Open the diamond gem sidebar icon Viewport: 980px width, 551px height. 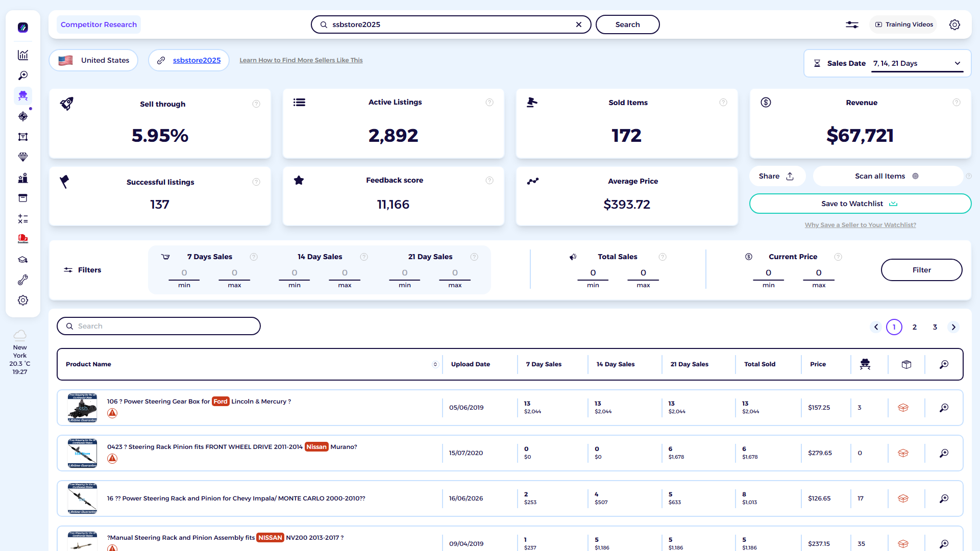pyautogui.click(x=23, y=157)
